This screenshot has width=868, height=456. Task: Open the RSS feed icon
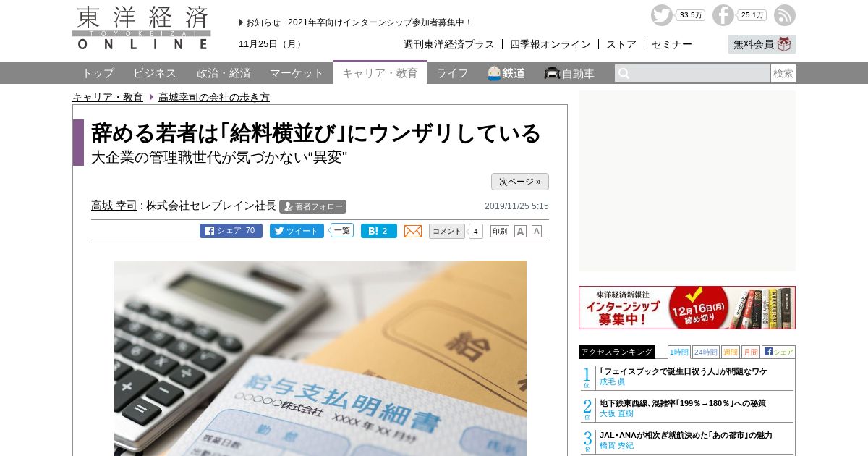tap(785, 15)
